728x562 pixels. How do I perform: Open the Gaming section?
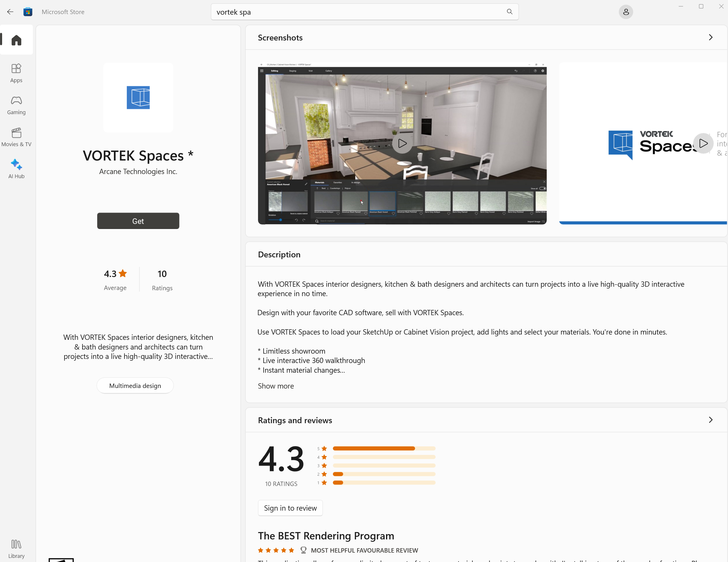coord(16,105)
